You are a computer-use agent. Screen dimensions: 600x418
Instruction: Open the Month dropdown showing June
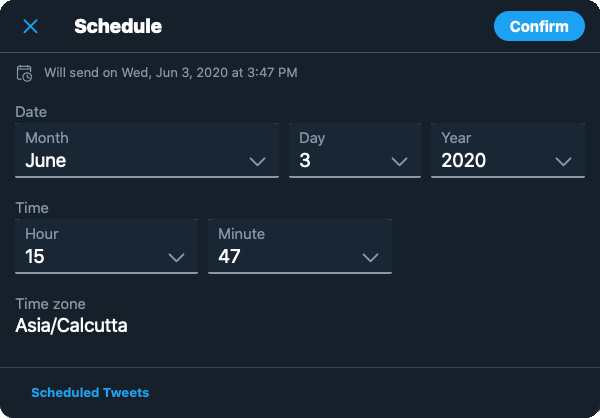pyautogui.click(x=147, y=150)
